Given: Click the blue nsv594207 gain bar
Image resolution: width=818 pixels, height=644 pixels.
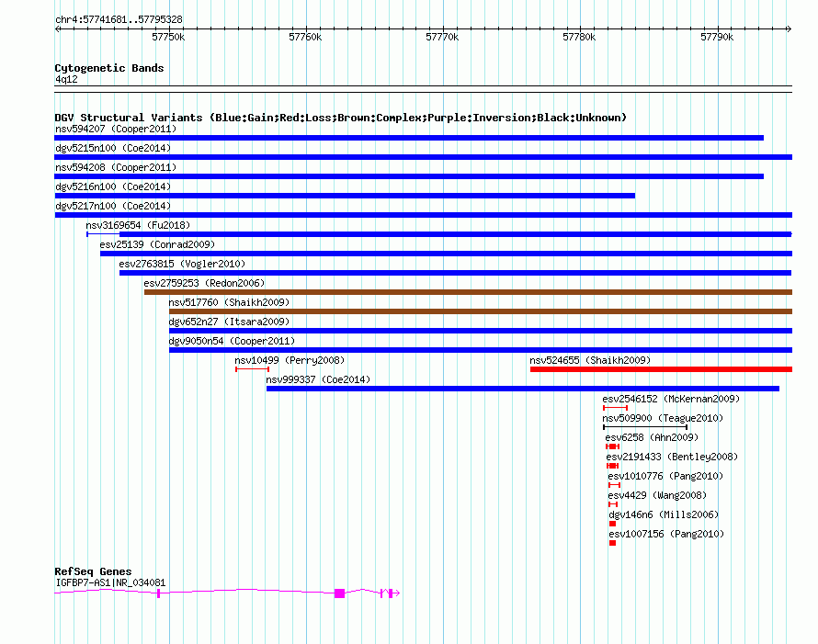Looking at the screenshot, I should click(x=409, y=138).
